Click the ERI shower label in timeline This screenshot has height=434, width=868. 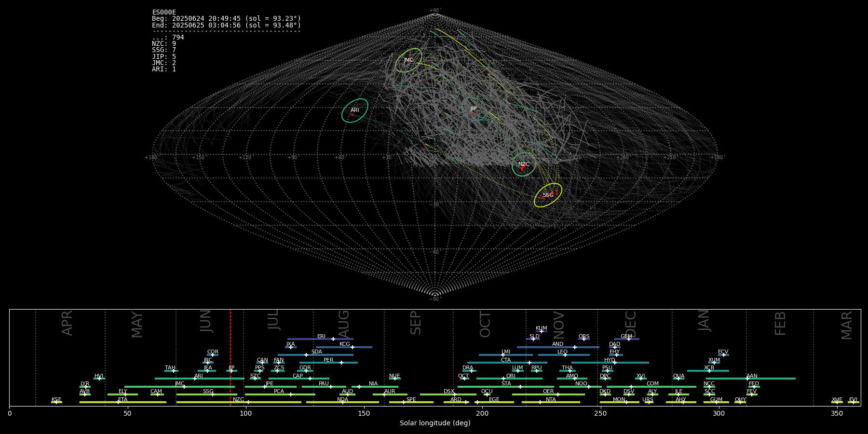321,337
